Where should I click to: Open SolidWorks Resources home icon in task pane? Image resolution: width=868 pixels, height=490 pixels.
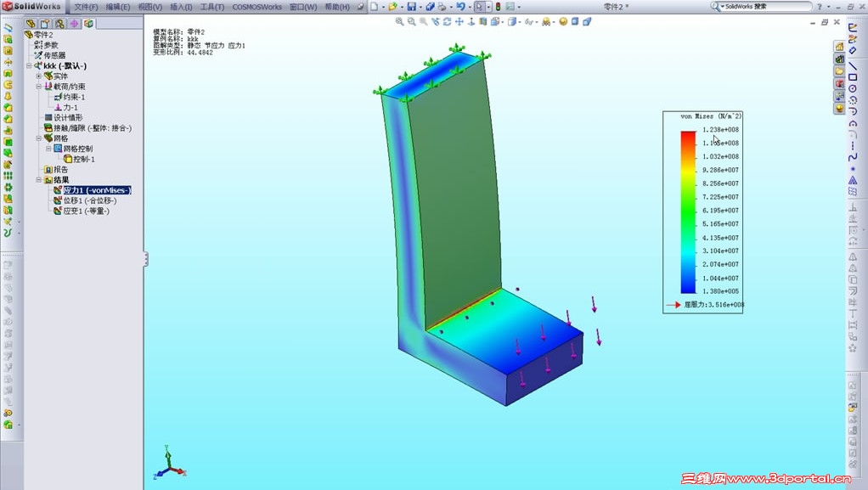click(x=839, y=47)
